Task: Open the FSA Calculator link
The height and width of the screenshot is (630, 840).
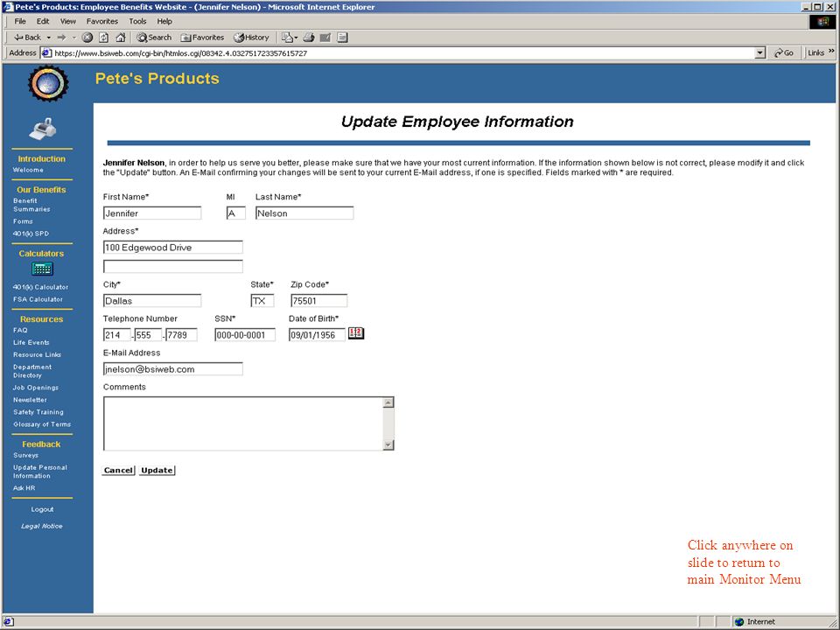Action: click(x=38, y=299)
